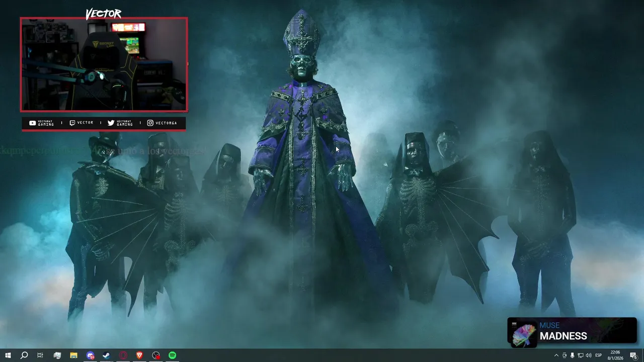Open the clock showing 22:06
644x362 pixels.
pyautogui.click(x=615, y=355)
